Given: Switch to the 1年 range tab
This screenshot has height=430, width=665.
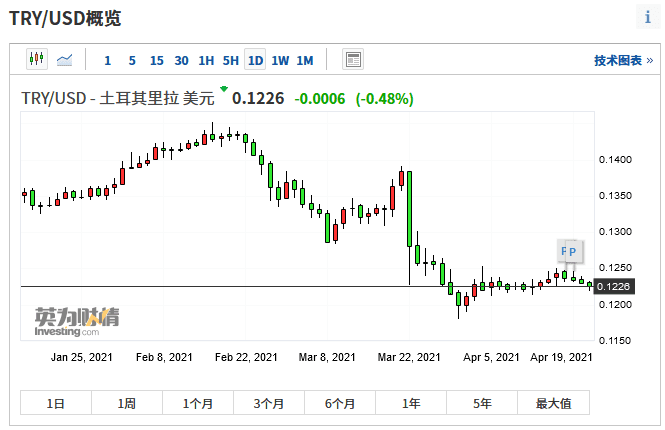Looking at the screenshot, I should 411,403.
